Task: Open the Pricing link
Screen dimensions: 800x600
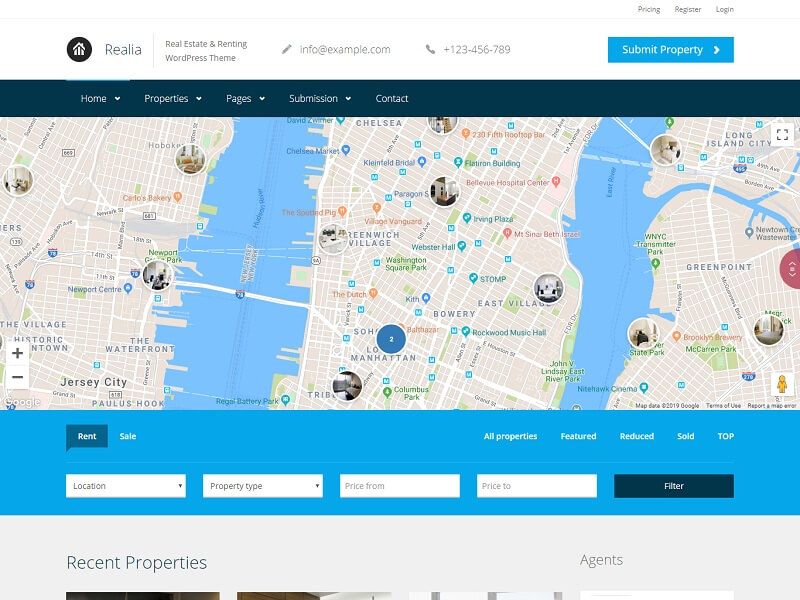Action: tap(648, 9)
